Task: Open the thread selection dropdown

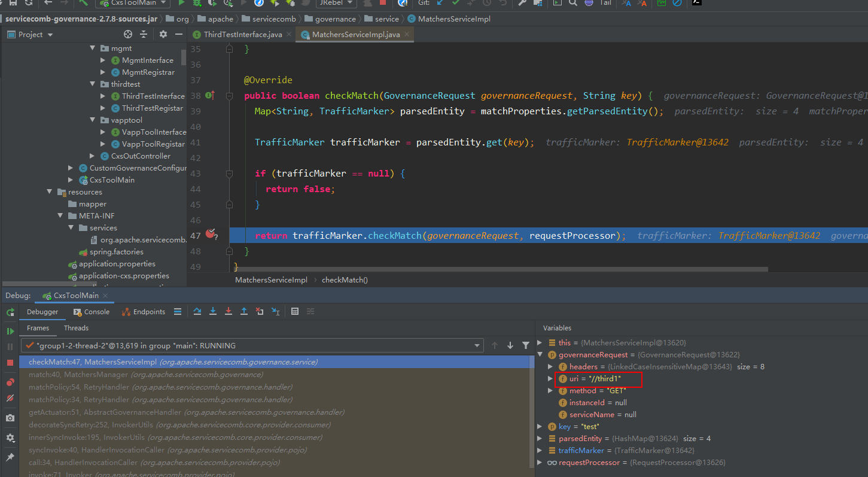Action: point(477,345)
